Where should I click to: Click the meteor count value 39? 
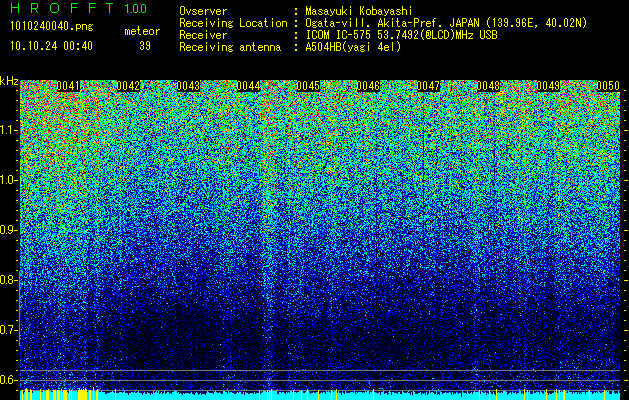point(145,46)
